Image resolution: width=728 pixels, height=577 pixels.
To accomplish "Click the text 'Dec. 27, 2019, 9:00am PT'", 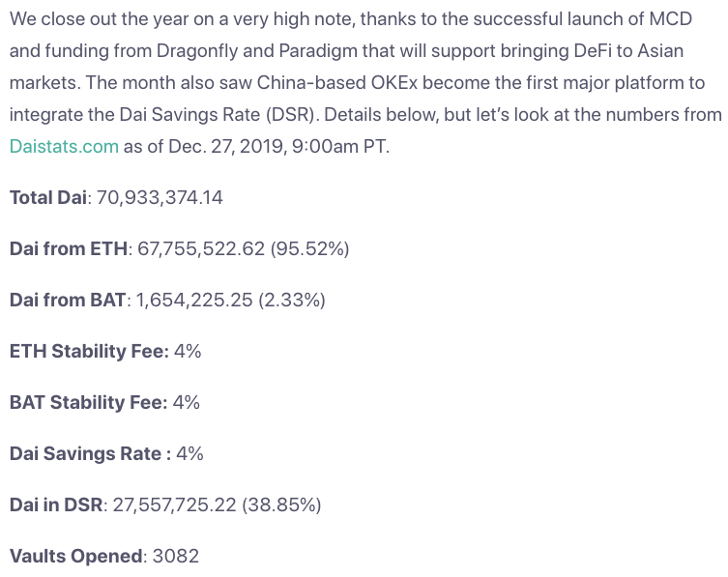I will 277,146.
